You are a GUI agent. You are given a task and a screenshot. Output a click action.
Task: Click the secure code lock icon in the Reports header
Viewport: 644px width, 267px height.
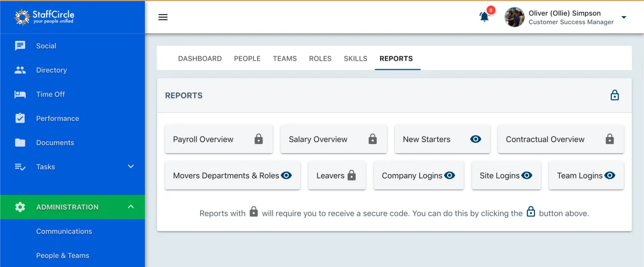coord(615,95)
